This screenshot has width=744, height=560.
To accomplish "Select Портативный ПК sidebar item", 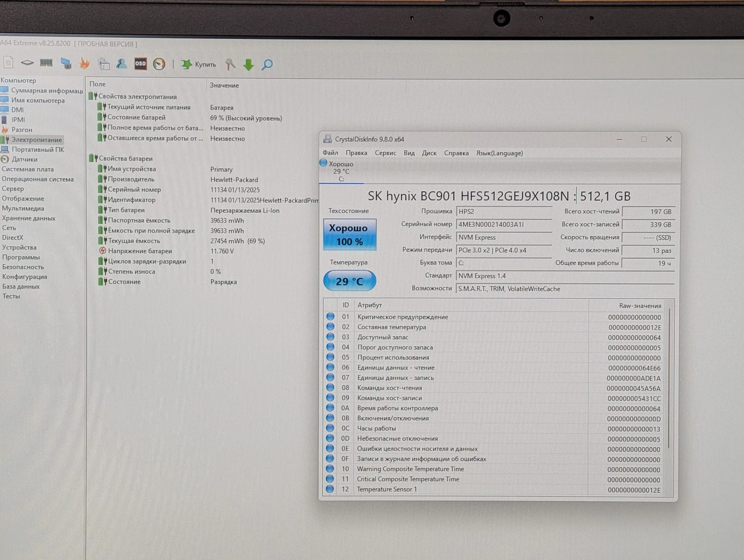I will click(x=33, y=149).
